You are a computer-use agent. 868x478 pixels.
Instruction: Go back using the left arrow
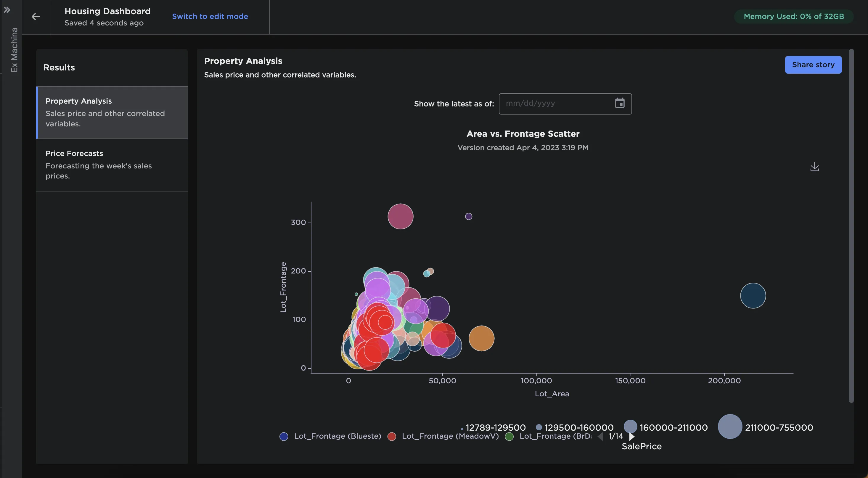36,17
